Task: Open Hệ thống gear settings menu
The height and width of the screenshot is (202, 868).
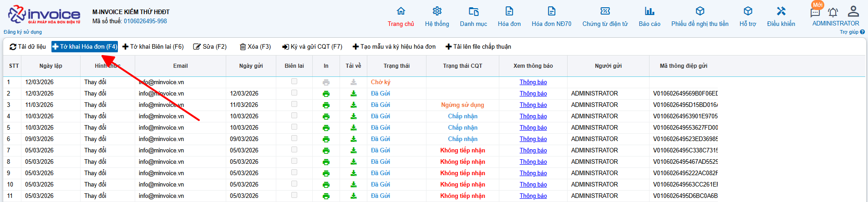Action: point(437,11)
